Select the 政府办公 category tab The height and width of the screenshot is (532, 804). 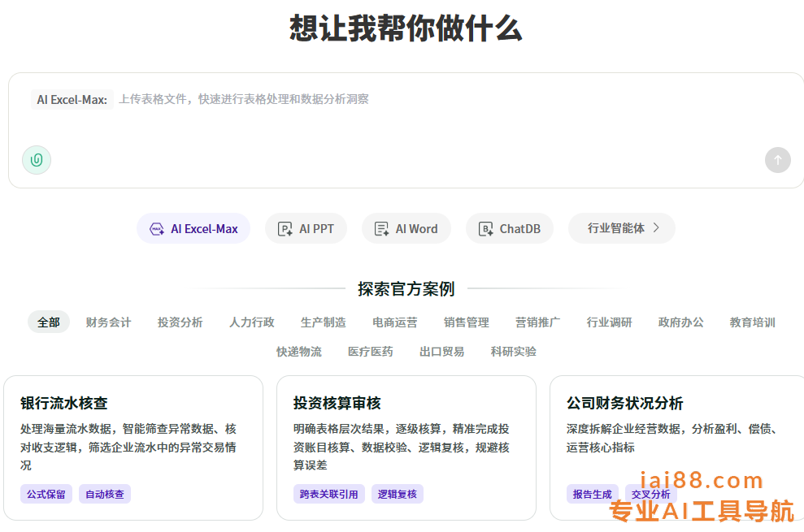pos(681,322)
